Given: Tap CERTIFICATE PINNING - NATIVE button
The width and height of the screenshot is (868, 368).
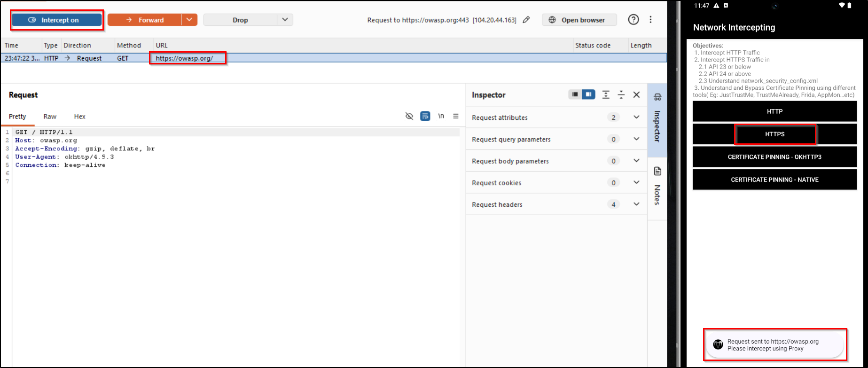Looking at the screenshot, I should pyautogui.click(x=774, y=180).
